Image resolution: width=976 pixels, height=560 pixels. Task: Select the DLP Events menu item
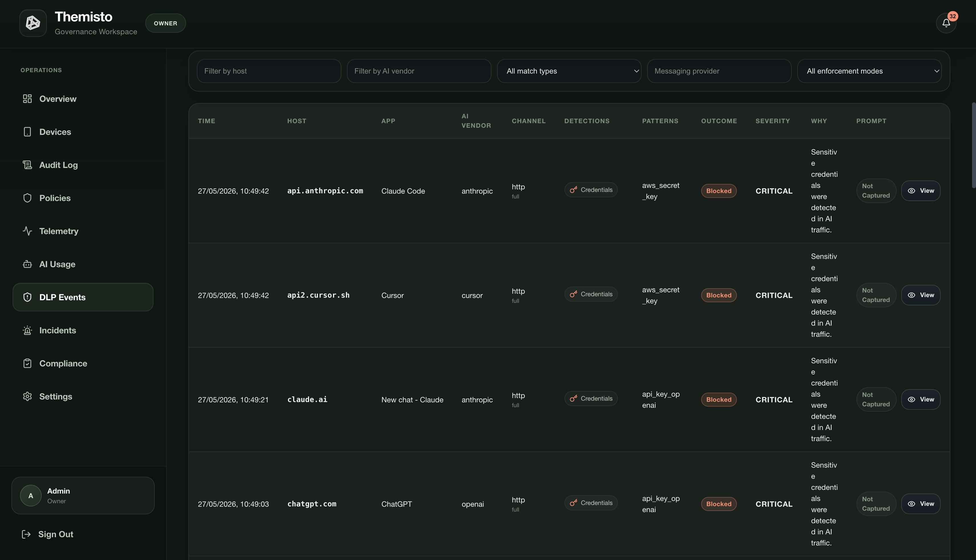(x=83, y=297)
